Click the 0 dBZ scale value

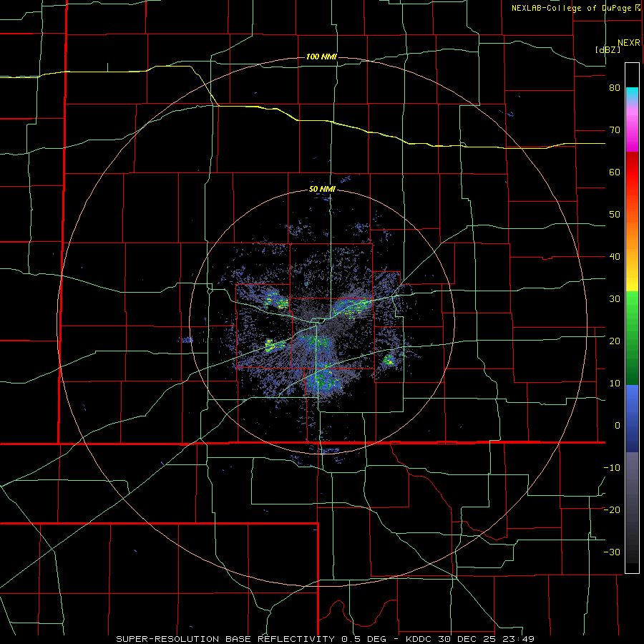click(x=618, y=426)
